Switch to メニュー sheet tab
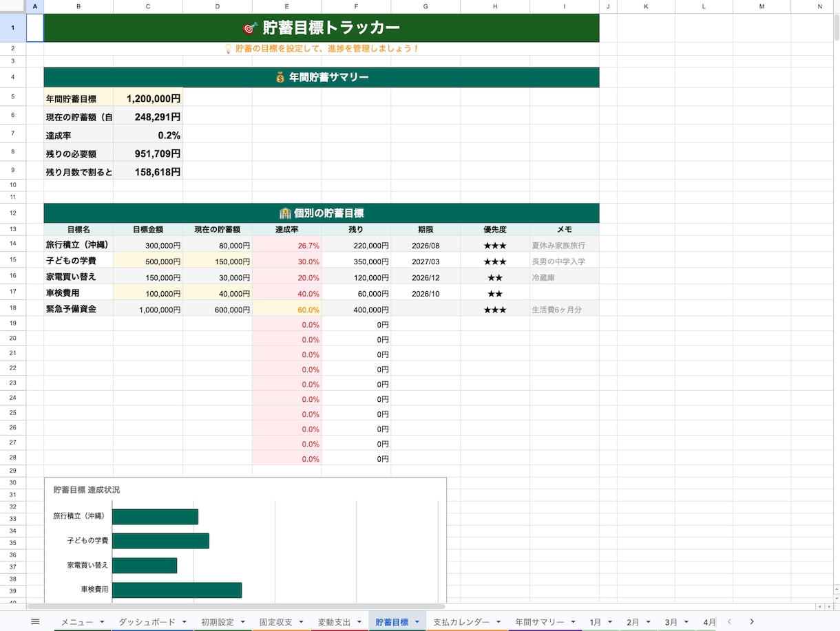Screen dimensions: 840x631 [x=77, y=622]
